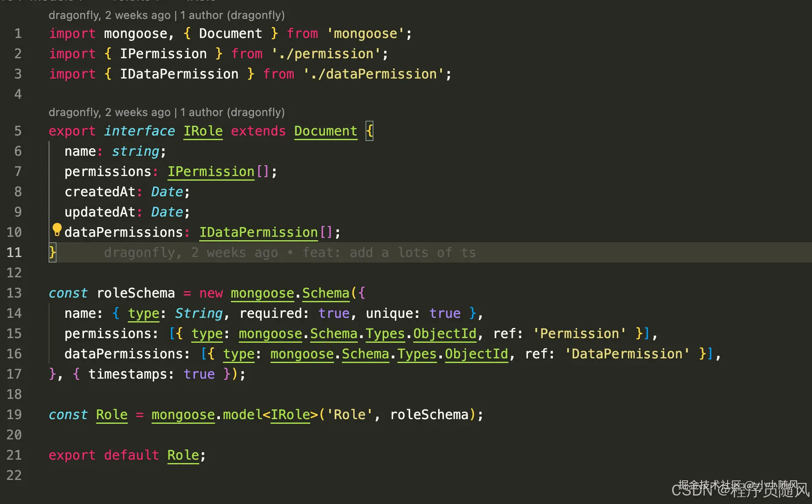Click the closing brace on line 11
Screen dimensions: 812x504
52,252
